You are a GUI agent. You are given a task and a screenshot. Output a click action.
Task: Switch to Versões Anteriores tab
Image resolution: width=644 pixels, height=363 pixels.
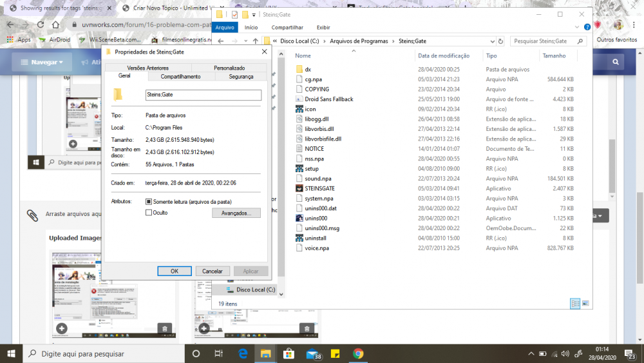coord(147,68)
